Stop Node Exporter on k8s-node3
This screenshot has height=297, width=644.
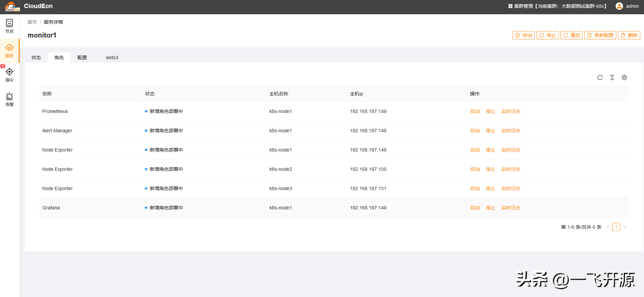[491, 188]
